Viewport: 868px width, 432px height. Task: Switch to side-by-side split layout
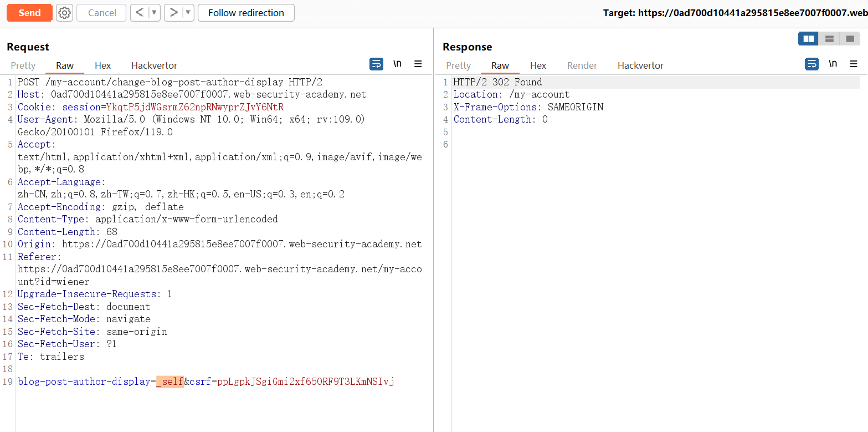pyautogui.click(x=808, y=39)
